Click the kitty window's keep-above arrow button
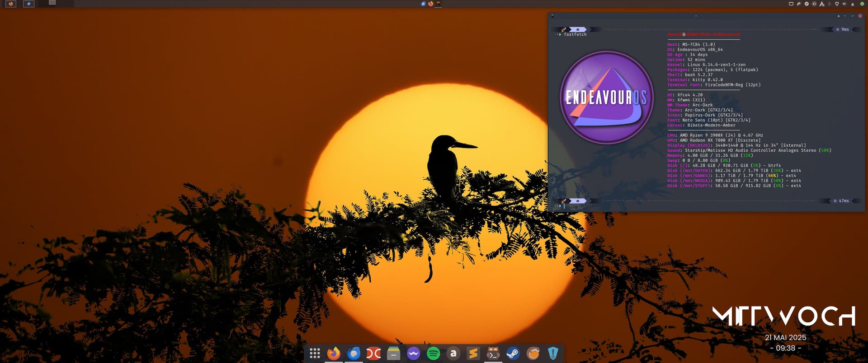Viewport: 868px width, 363px height. tap(839, 16)
